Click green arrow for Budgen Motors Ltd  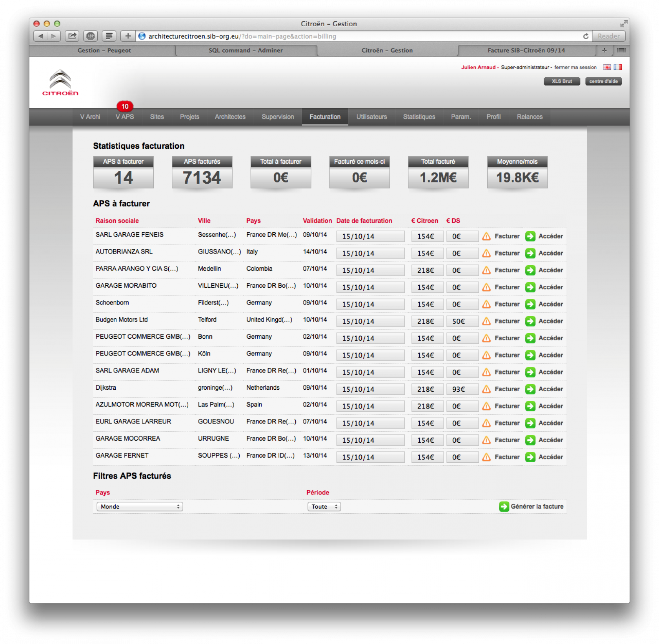[530, 321]
